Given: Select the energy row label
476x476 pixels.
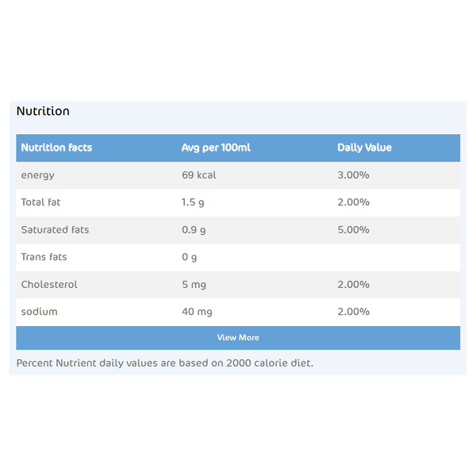Looking at the screenshot, I should [38, 175].
